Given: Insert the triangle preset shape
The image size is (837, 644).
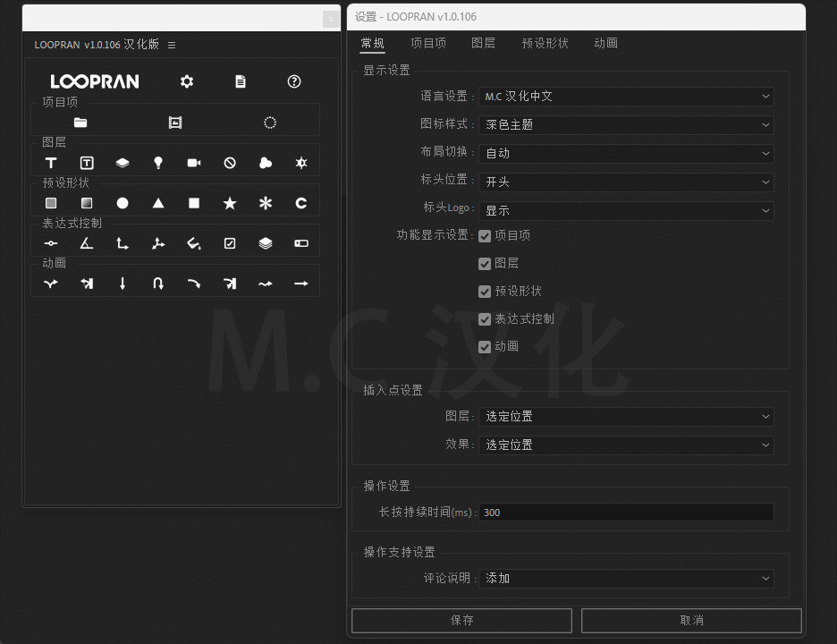Looking at the screenshot, I should (158, 203).
